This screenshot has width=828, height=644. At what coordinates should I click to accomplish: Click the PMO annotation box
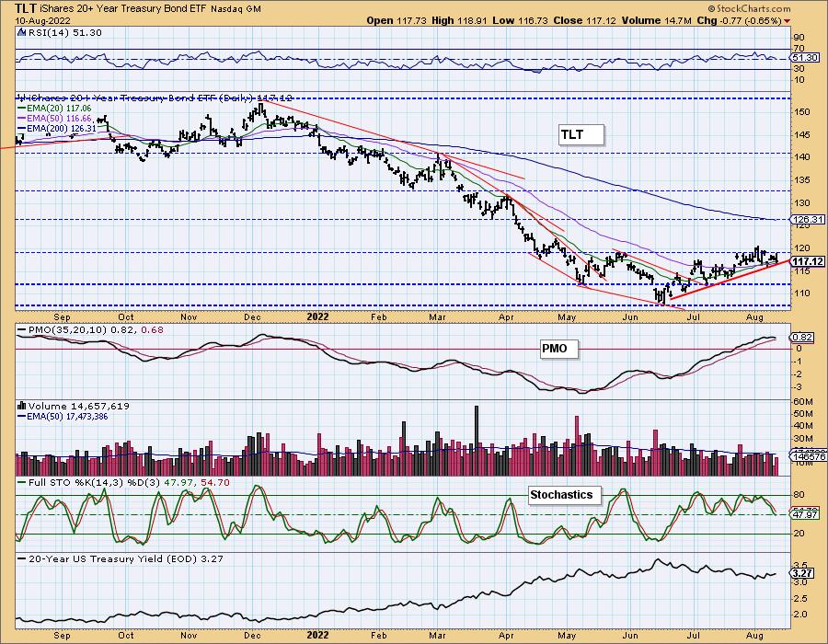[558, 349]
